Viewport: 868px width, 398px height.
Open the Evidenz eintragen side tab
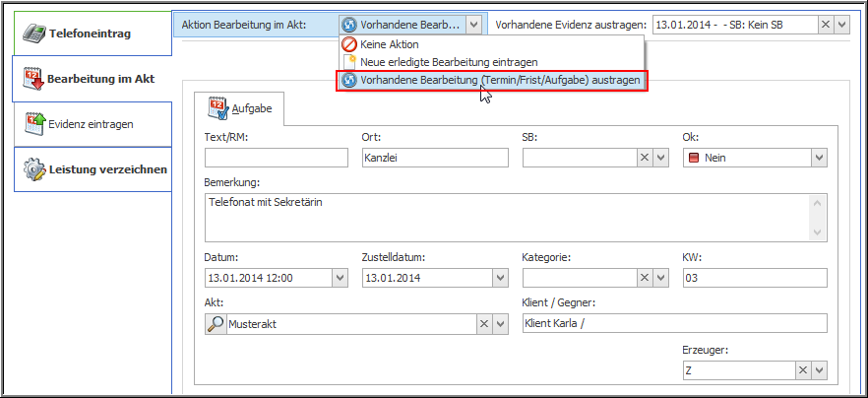[91, 124]
